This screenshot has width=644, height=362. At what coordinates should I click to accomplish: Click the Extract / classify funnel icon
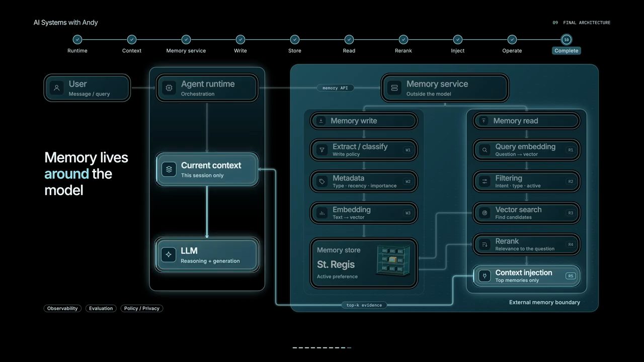coord(322,150)
